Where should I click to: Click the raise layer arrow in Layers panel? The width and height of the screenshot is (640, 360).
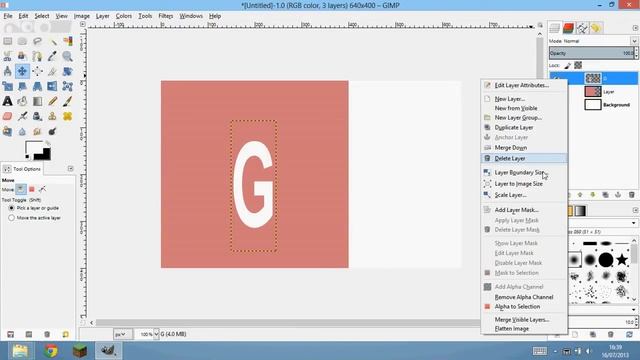click(x=580, y=195)
